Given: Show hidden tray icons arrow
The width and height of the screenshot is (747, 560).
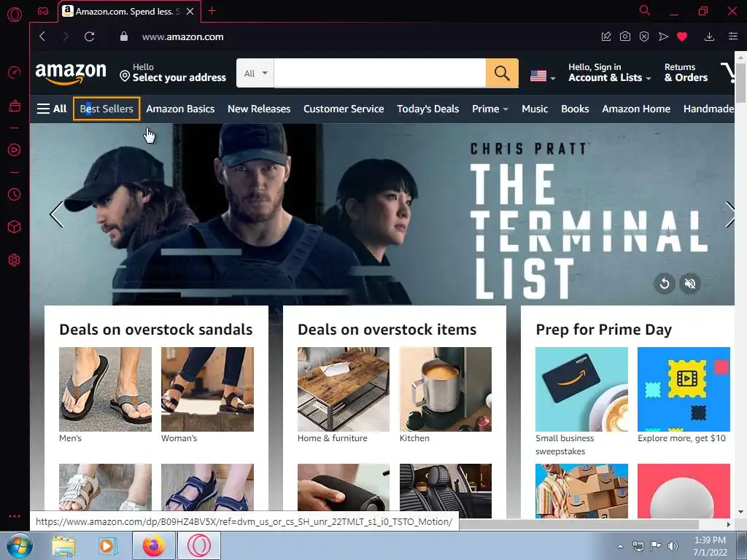Looking at the screenshot, I should tap(620, 546).
